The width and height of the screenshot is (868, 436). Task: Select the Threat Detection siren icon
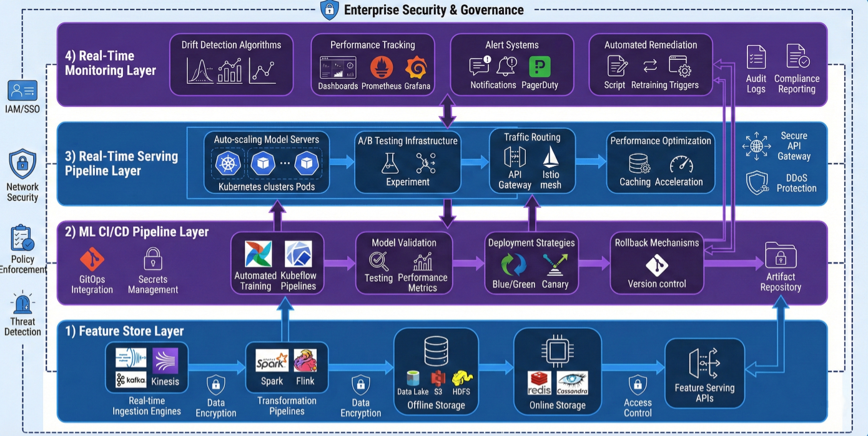22,304
